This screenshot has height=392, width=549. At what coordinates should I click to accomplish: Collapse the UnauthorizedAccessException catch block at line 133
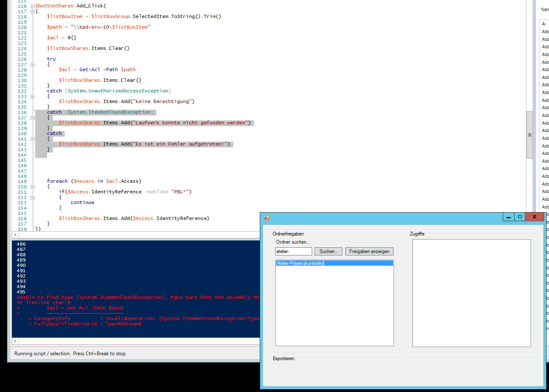tap(32, 96)
